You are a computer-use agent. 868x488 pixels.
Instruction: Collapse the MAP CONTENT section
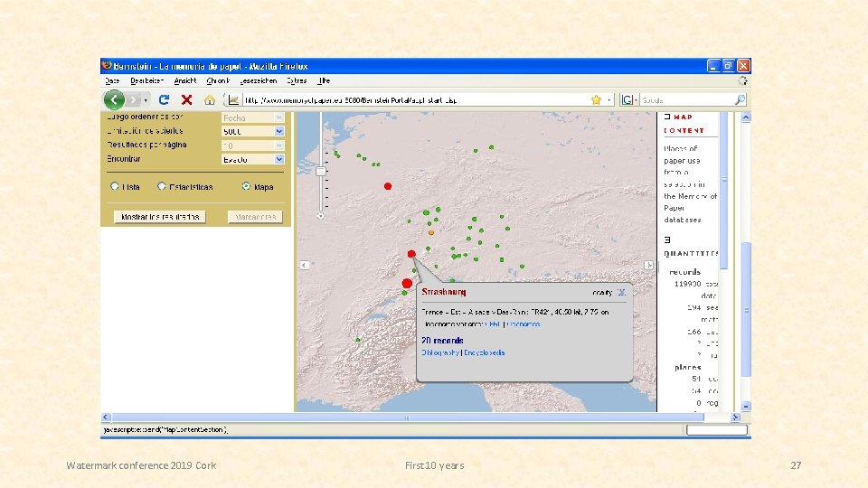[667, 117]
